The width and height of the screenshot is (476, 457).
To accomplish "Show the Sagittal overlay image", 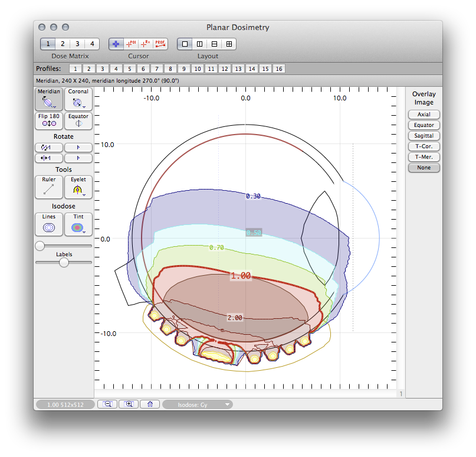I will pyautogui.click(x=424, y=135).
